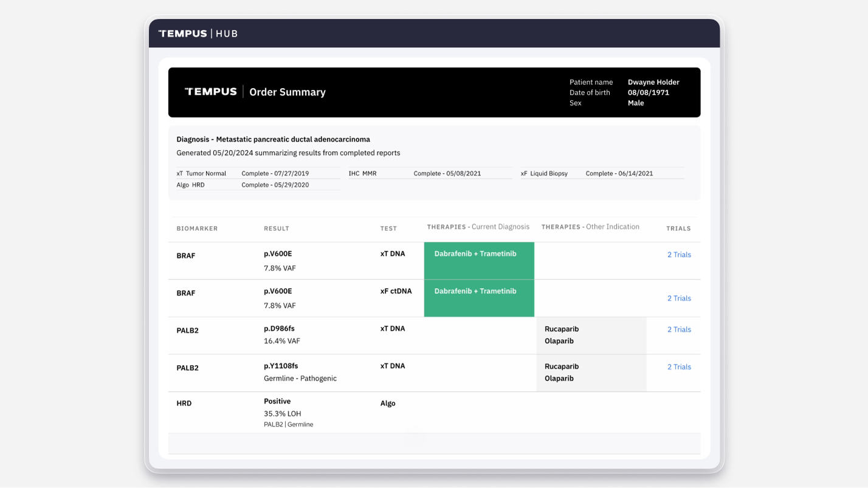Click IHC MMR report entry
The height and width of the screenshot is (488, 868).
[362, 173]
